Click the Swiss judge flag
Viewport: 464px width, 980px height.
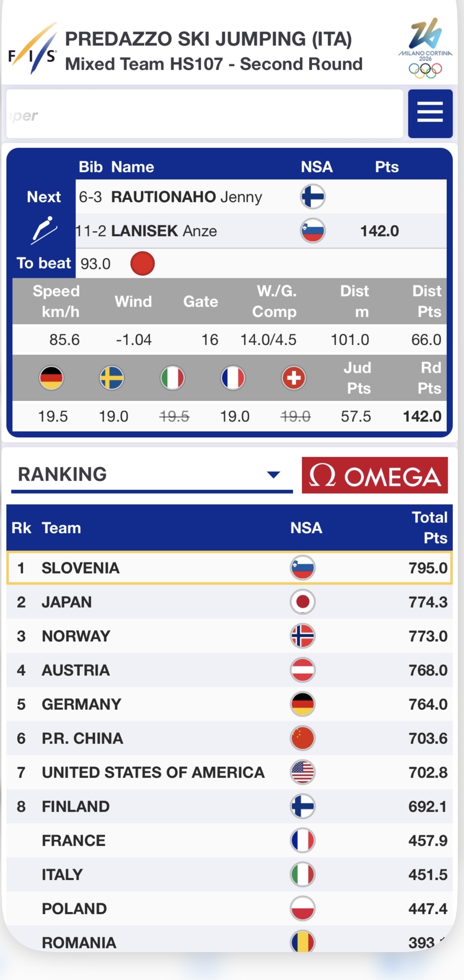click(x=293, y=378)
